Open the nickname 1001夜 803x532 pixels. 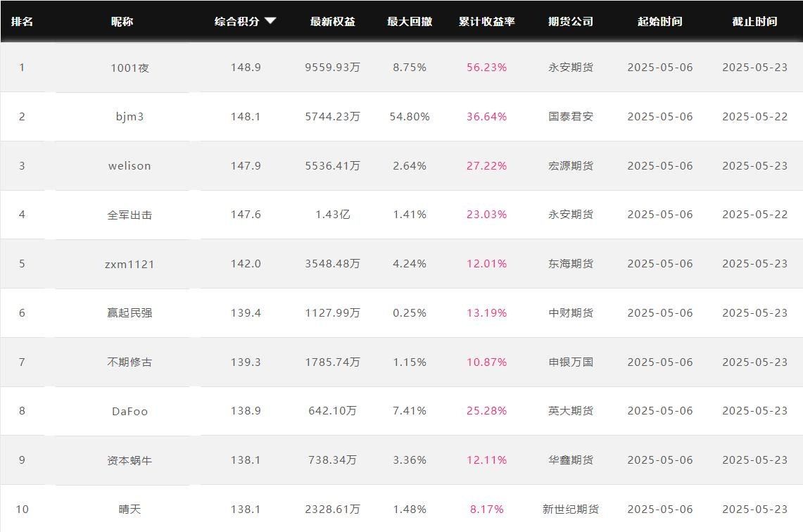point(129,68)
